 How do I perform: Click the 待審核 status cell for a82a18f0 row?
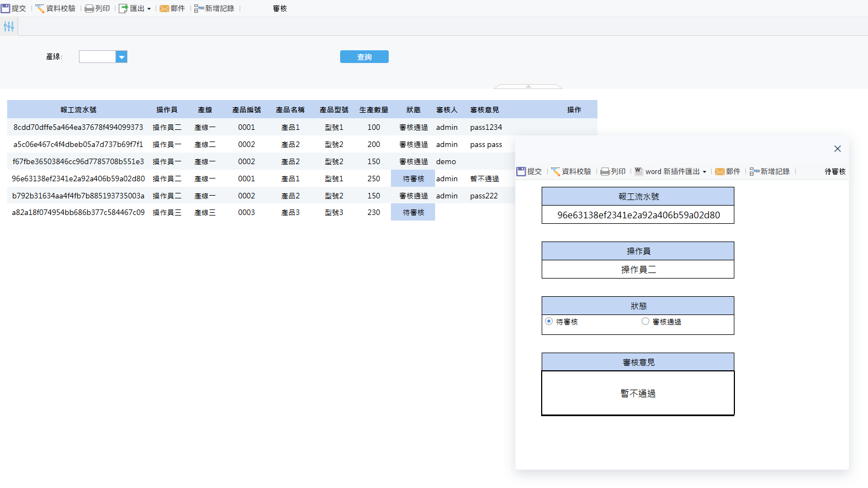[x=413, y=212]
